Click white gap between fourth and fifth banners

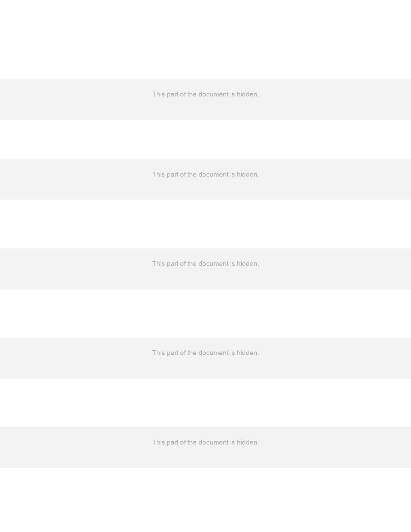point(205,403)
